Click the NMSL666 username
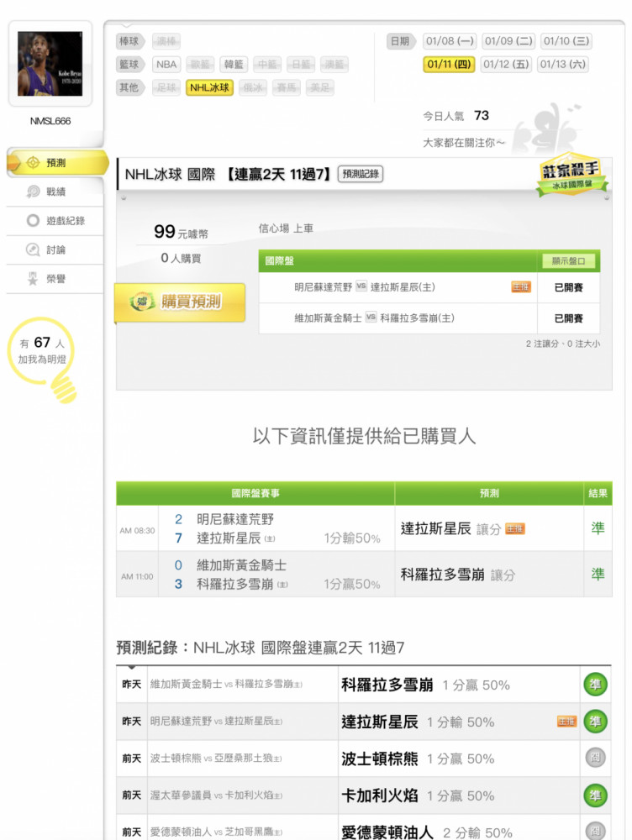Image resolution: width=632 pixels, height=840 pixels. point(50,121)
